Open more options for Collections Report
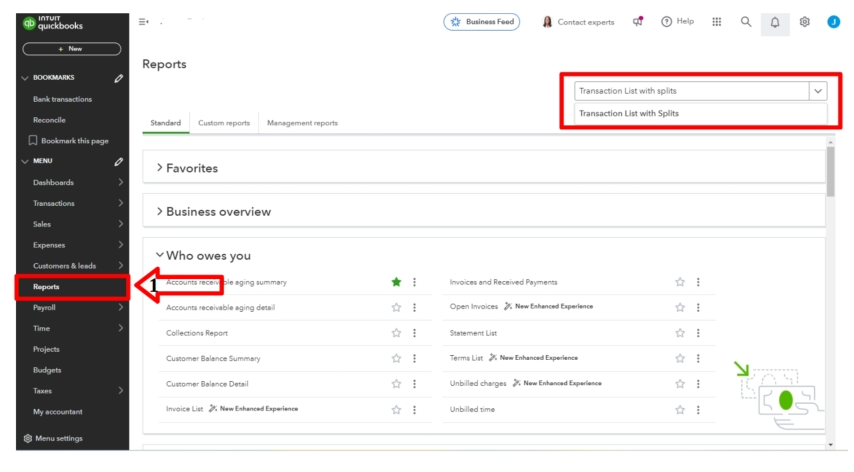Screen dimensions: 854x472 [x=414, y=333]
